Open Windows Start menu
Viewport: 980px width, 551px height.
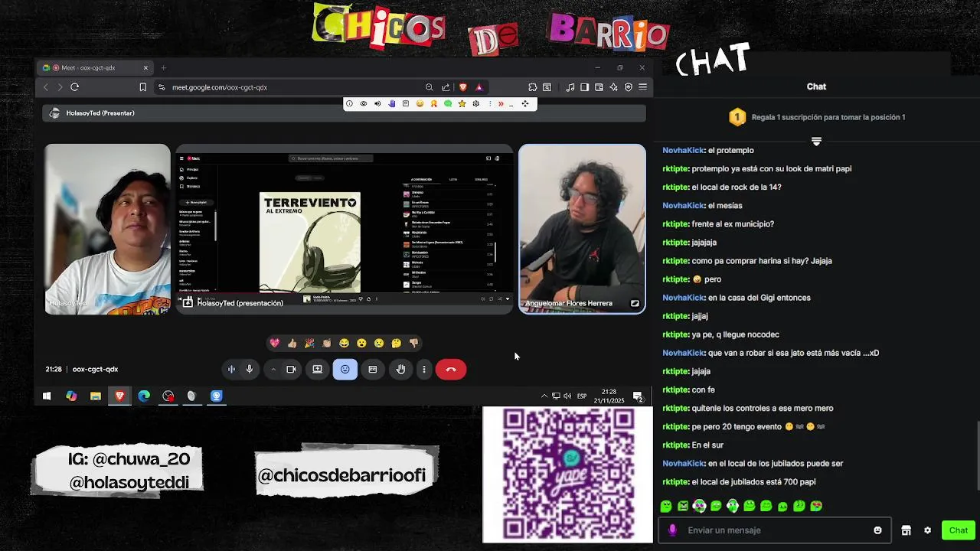coord(47,396)
